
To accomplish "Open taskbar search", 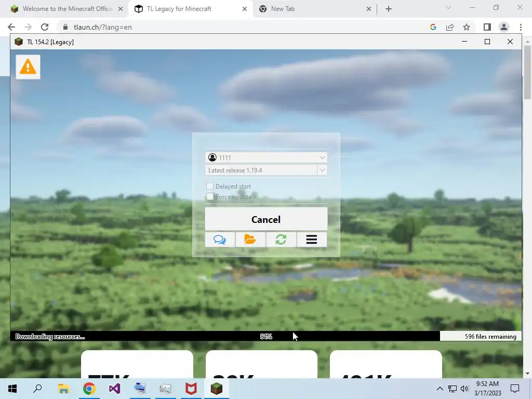I will point(37,389).
